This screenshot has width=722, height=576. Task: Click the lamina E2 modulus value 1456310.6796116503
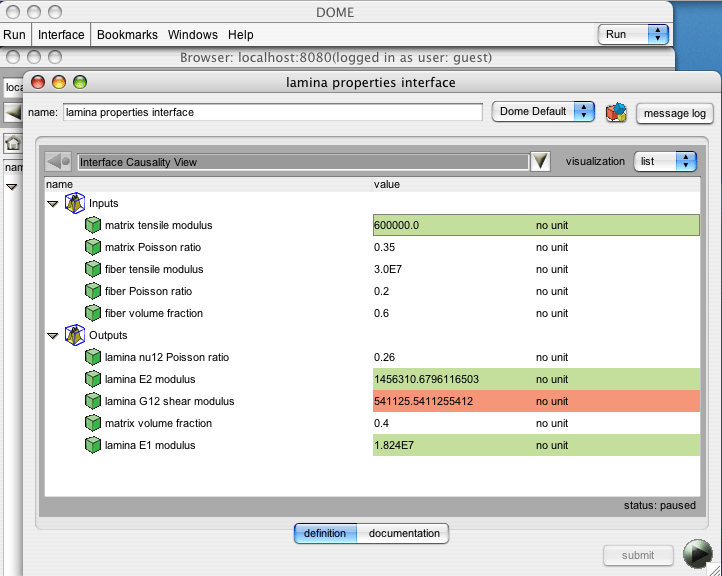tap(426, 379)
